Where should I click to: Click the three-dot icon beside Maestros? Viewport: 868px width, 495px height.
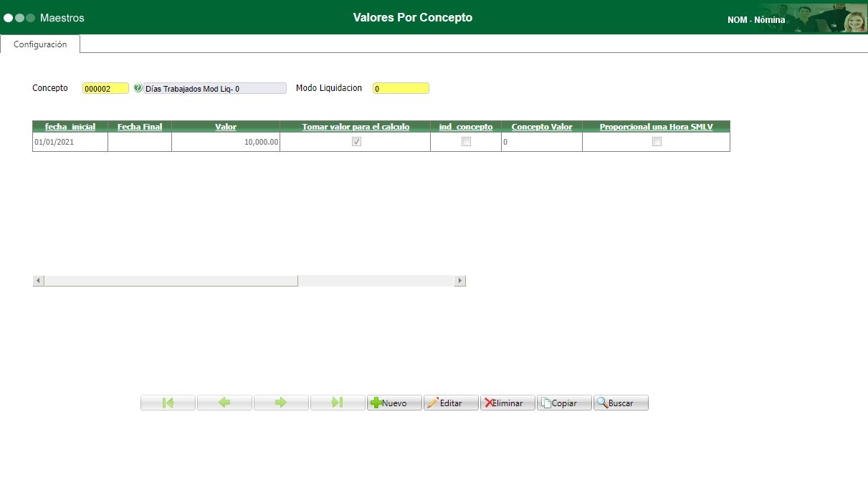click(19, 17)
